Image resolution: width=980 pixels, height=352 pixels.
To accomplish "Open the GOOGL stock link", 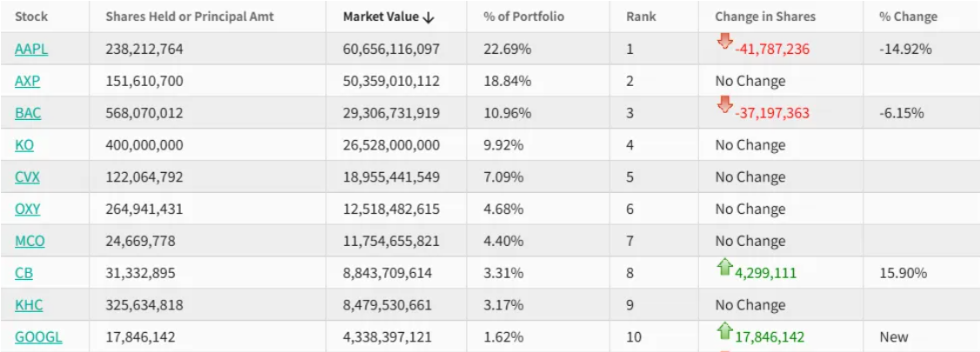I will (38, 337).
